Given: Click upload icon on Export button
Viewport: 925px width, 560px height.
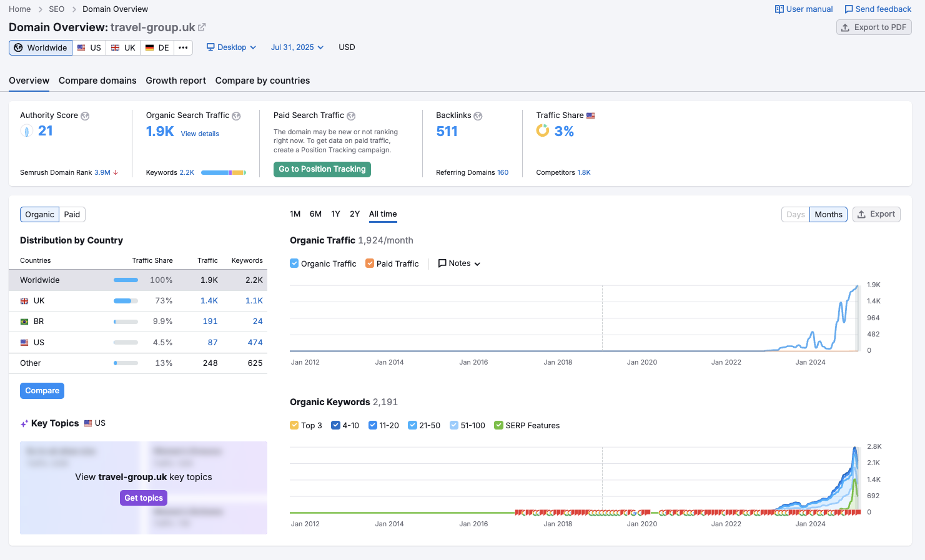Looking at the screenshot, I should pyautogui.click(x=861, y=214).
